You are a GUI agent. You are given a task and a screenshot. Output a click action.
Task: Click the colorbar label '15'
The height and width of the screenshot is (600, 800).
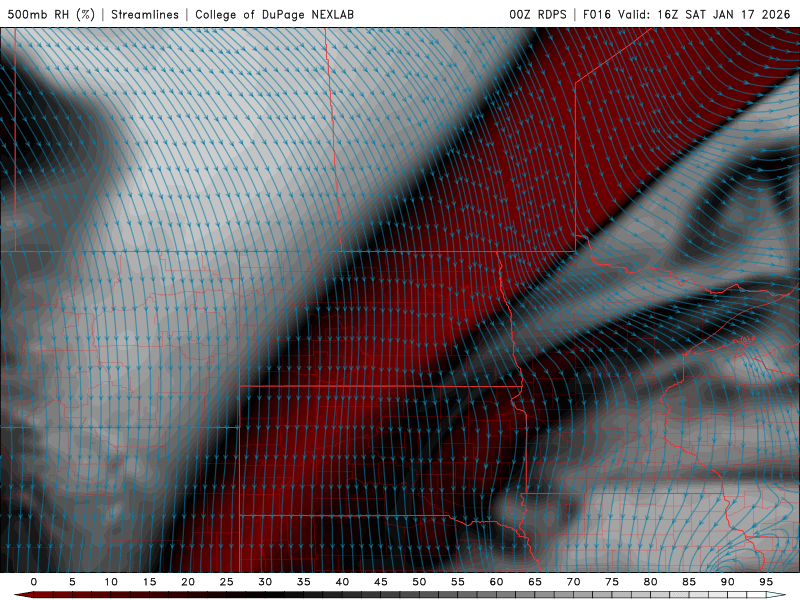pyautogui.click(x=149, y=582)
